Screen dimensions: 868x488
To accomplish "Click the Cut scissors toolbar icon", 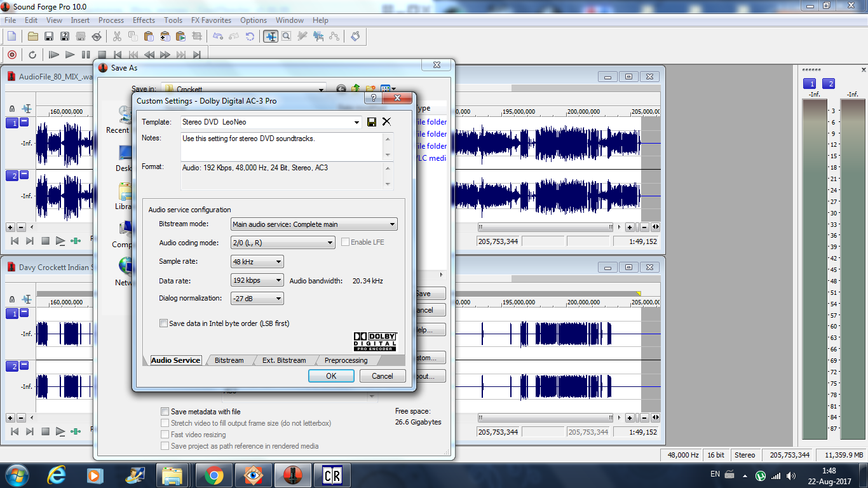I will click(x=118, y=36).
